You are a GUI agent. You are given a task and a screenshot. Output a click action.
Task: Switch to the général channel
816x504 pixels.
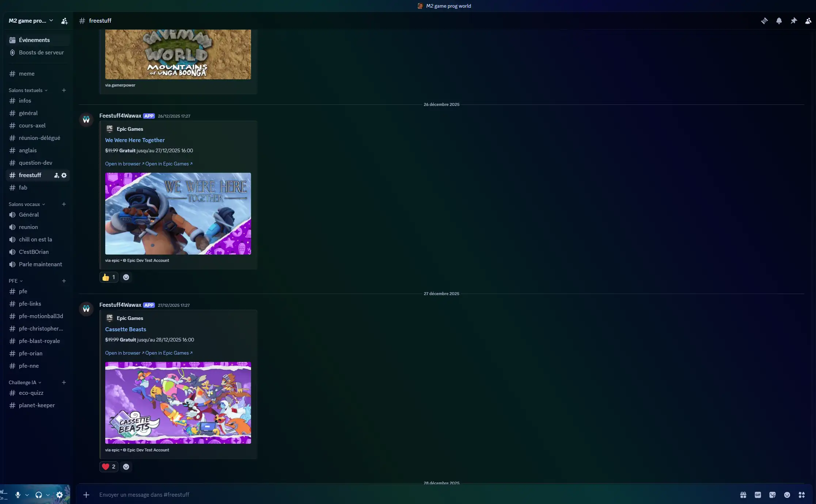coord(28,113)
